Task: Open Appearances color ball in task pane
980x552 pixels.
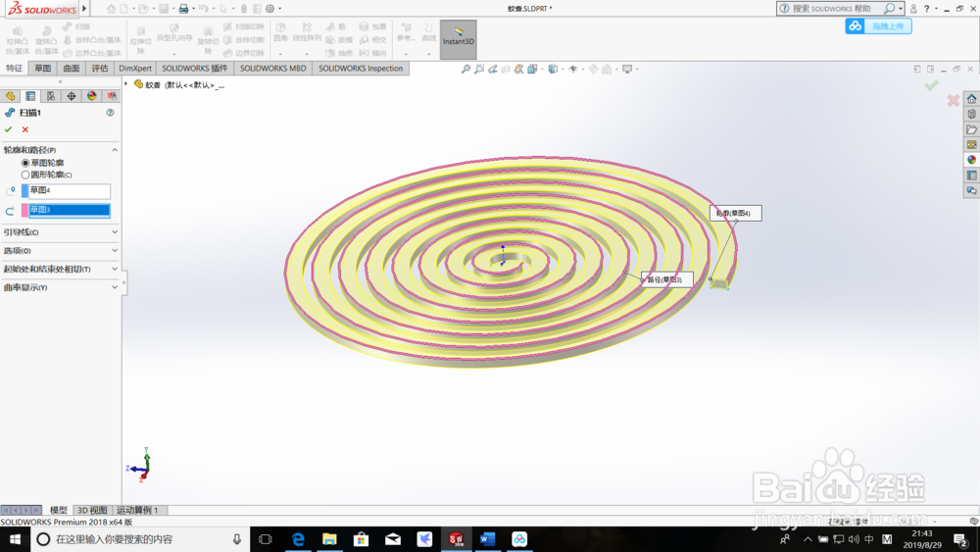Action: coord(972,160)
